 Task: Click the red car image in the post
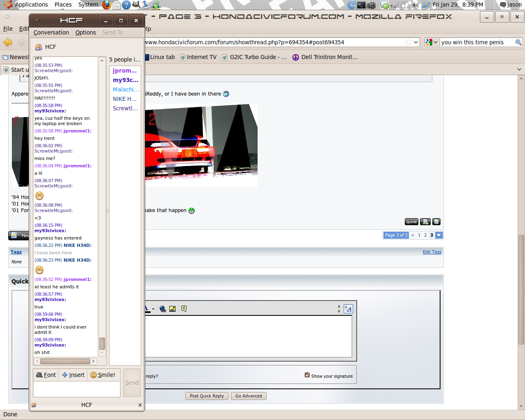point(201,146)
